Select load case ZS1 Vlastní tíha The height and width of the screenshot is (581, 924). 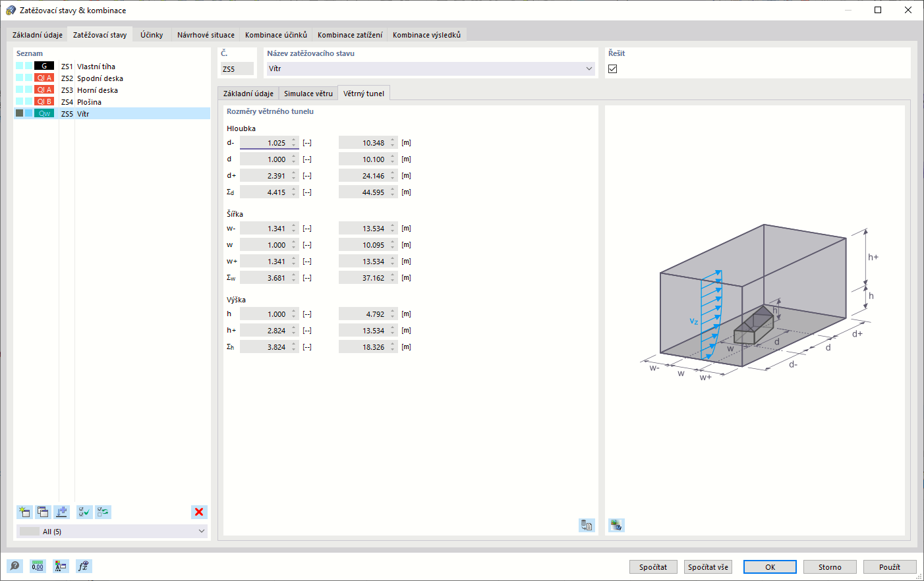tap(112, 66)
